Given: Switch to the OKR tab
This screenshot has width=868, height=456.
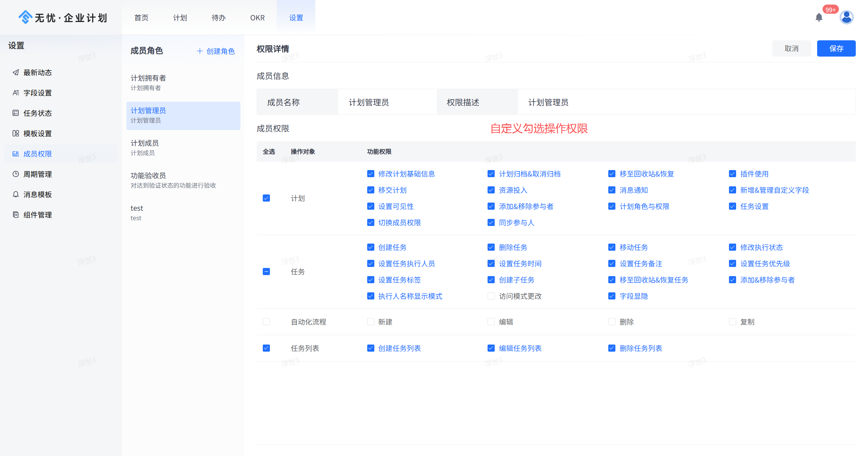Looking at the screenshot, I should [x=257, y=18].
